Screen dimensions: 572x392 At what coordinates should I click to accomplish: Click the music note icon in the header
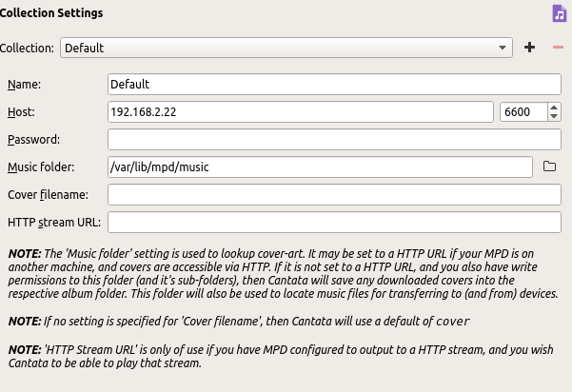[559, 13]
